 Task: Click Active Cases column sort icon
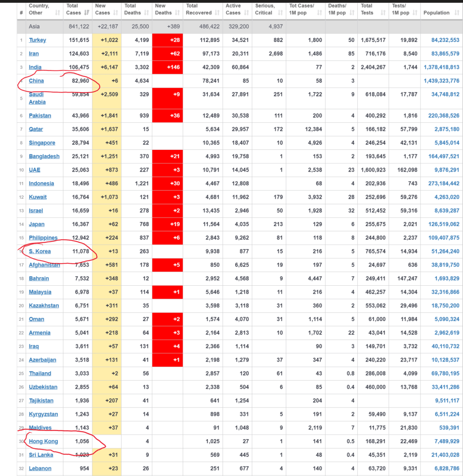[x=245, y=13]
